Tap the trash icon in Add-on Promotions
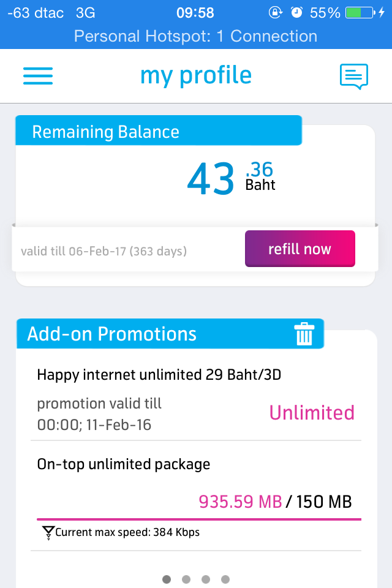Screen dimensions: 392x588 point(304,333)
